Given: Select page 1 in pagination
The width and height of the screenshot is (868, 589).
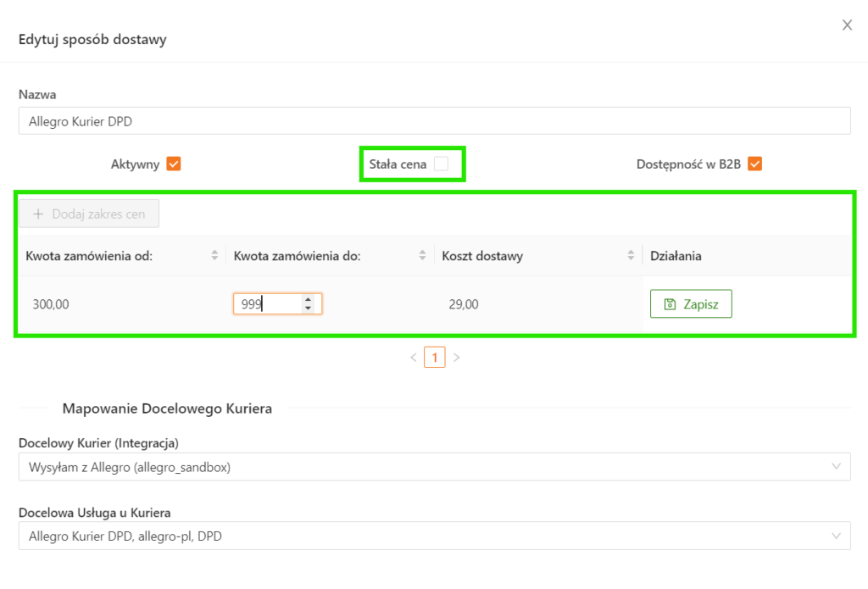Looking at the screenshot, I should coord(434,358).
